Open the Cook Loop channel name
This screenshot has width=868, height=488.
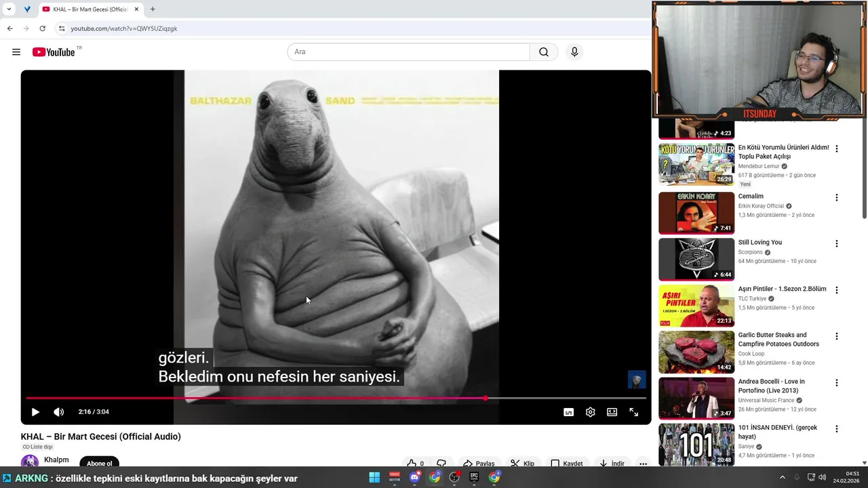pos(751,354)
